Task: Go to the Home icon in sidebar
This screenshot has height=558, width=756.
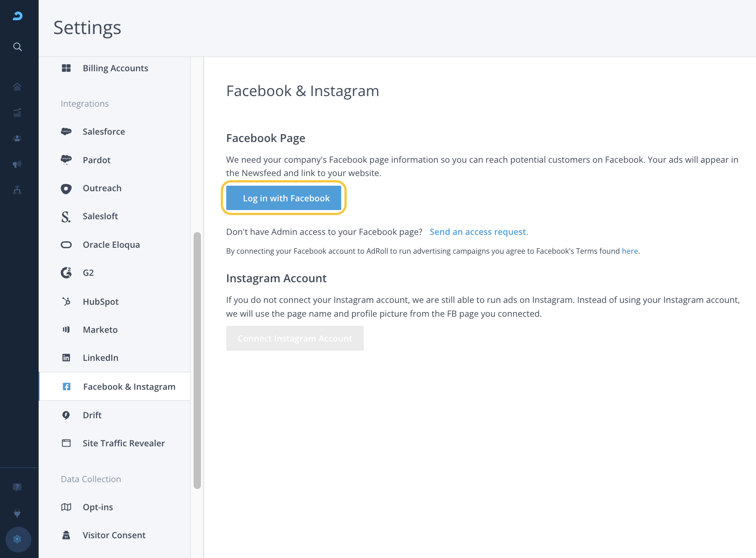Action: (17, 87)
